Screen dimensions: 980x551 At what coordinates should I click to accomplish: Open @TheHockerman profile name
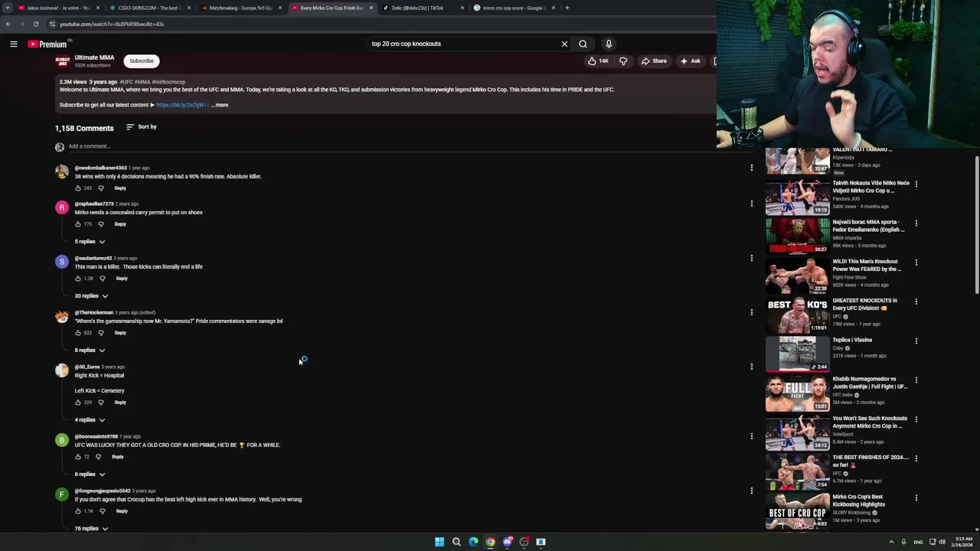point(93,312)
